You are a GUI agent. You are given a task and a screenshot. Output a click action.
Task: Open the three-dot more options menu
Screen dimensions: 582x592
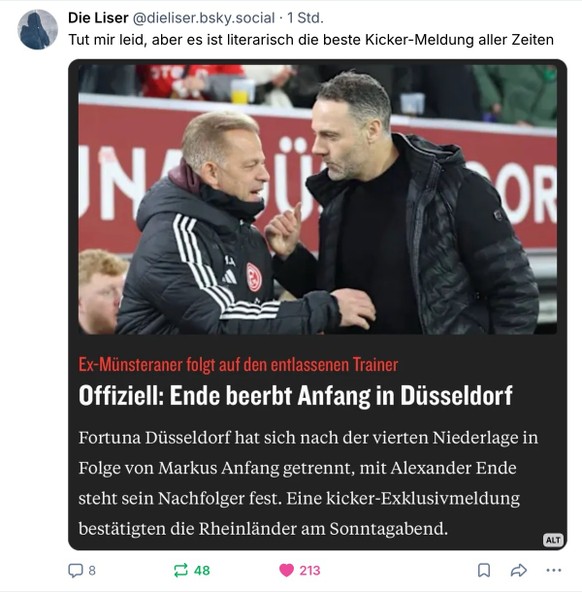[x=554, y=570]
